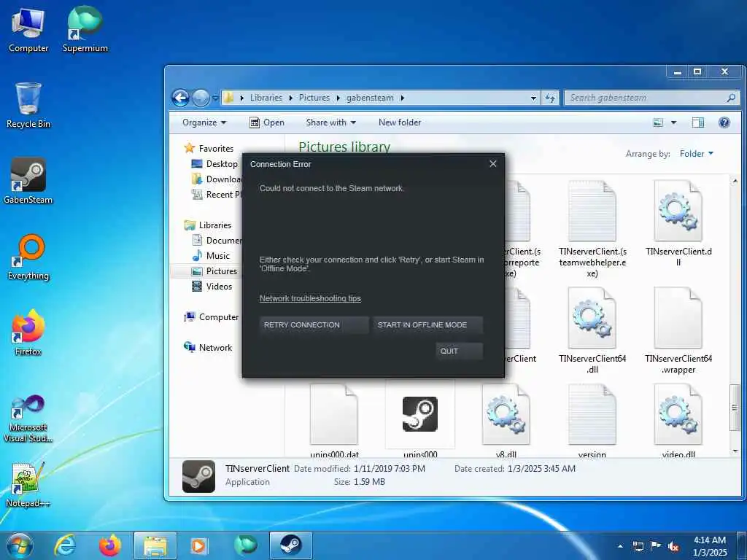Open the network tray icon

pyautogui.click(x=638, y=546)
